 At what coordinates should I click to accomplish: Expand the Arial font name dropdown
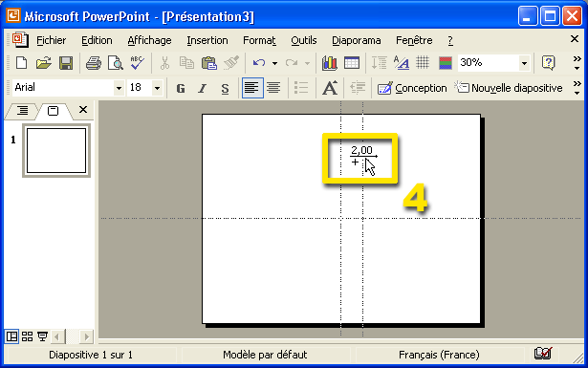pos(119,89)
